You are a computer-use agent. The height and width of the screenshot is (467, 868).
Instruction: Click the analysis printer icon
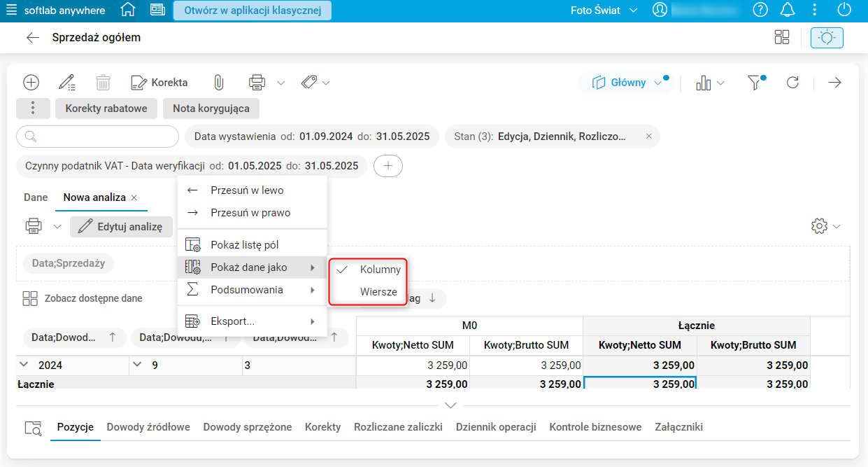[33, 226]
